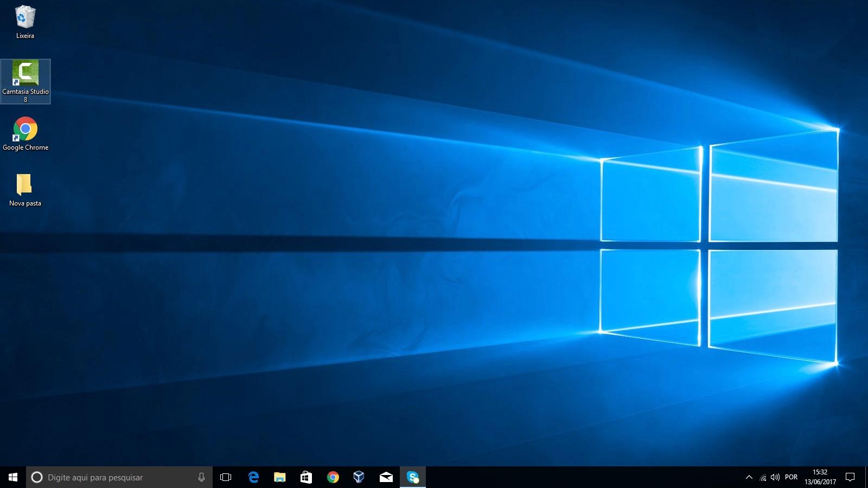Screen dimensions: 868x488
Task: Open Task View next to the search bar
Action: pyautogui.click(x=225, y=477)
